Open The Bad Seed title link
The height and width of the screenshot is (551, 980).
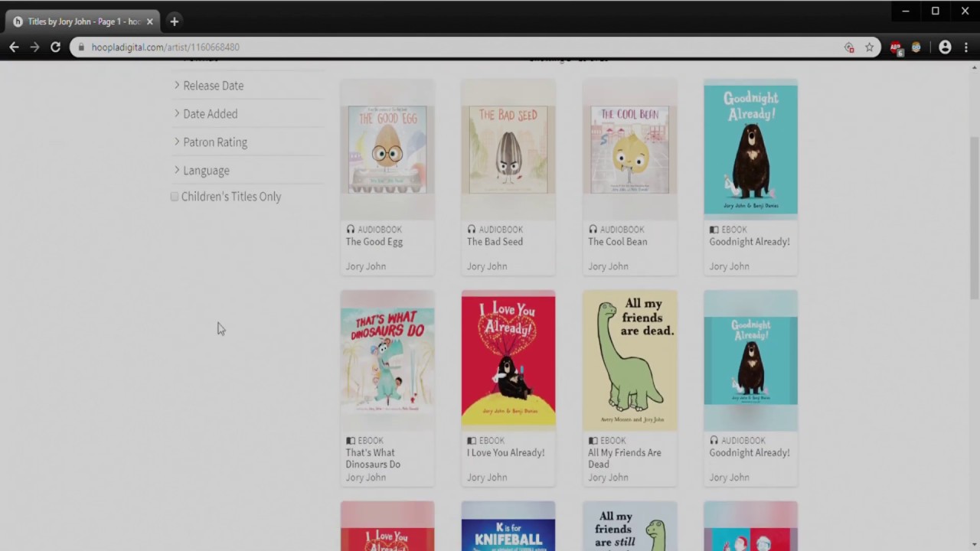pyautogui.click(x=495, y=242)
